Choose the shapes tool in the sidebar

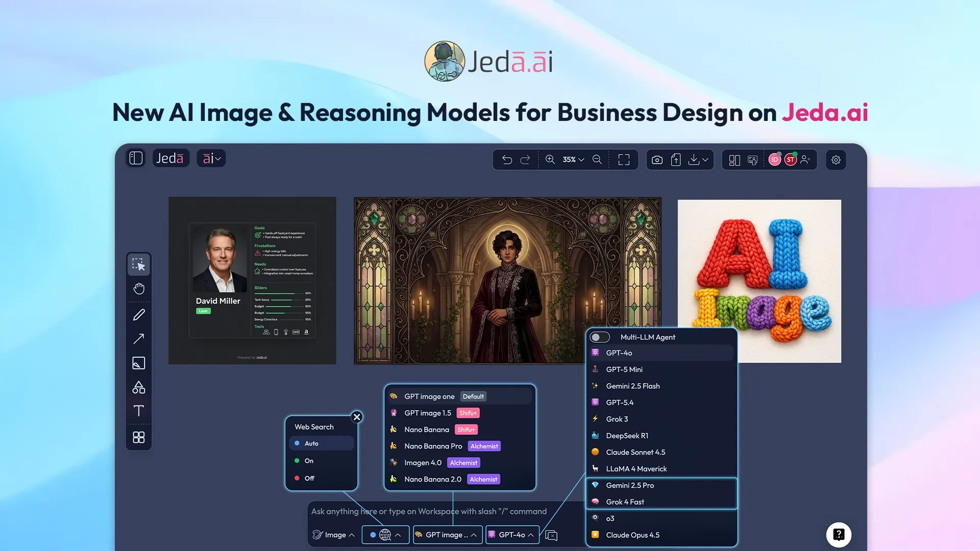[138, 387]
